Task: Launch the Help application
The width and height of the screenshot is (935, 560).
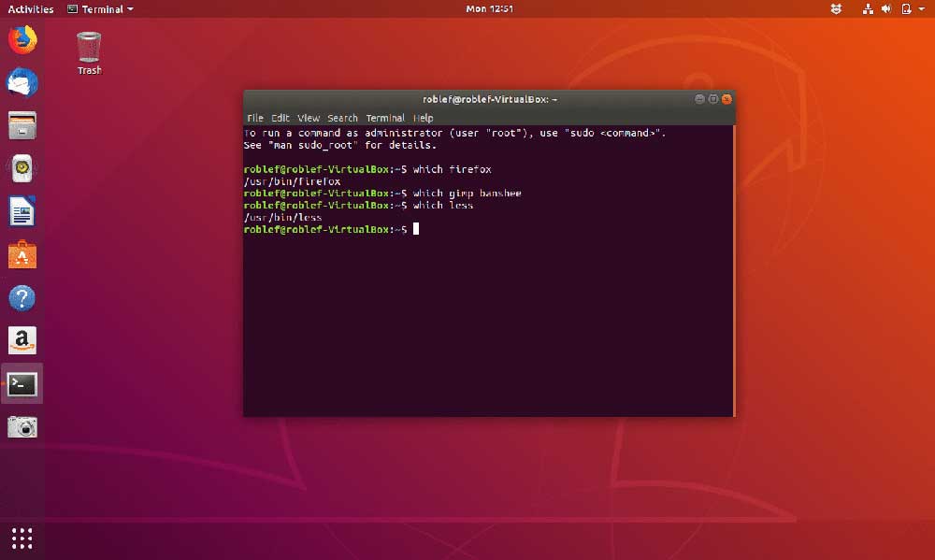Action: [21, 298]
